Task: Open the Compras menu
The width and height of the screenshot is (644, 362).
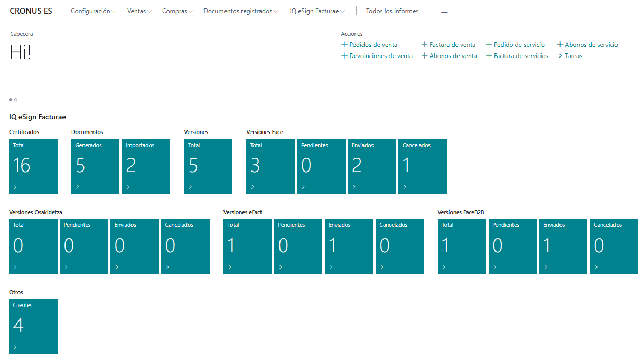Action: click(178, 11)
